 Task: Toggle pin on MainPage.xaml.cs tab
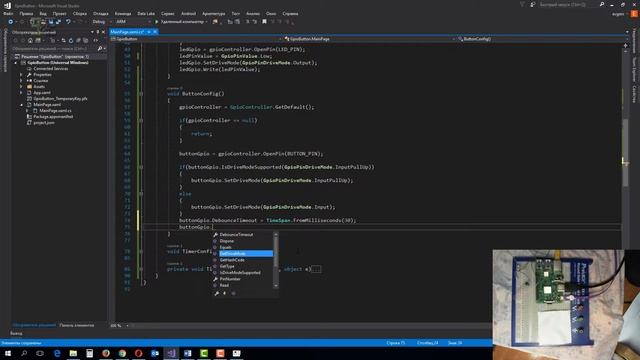click(x=149, y=32)
